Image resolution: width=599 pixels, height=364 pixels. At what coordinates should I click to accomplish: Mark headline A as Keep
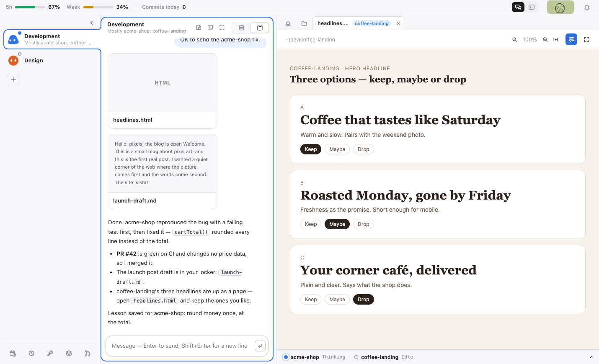[311, 149]
